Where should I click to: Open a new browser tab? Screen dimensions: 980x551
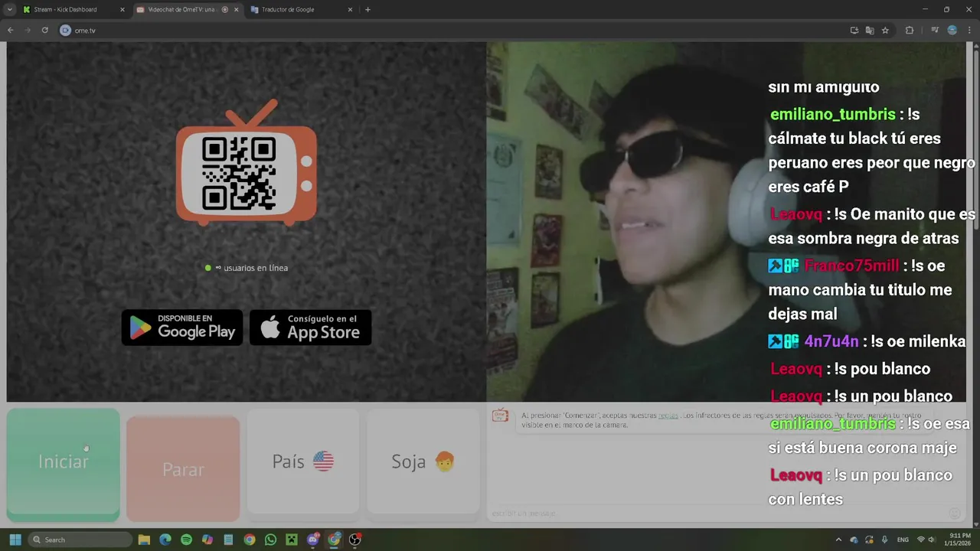367,10
